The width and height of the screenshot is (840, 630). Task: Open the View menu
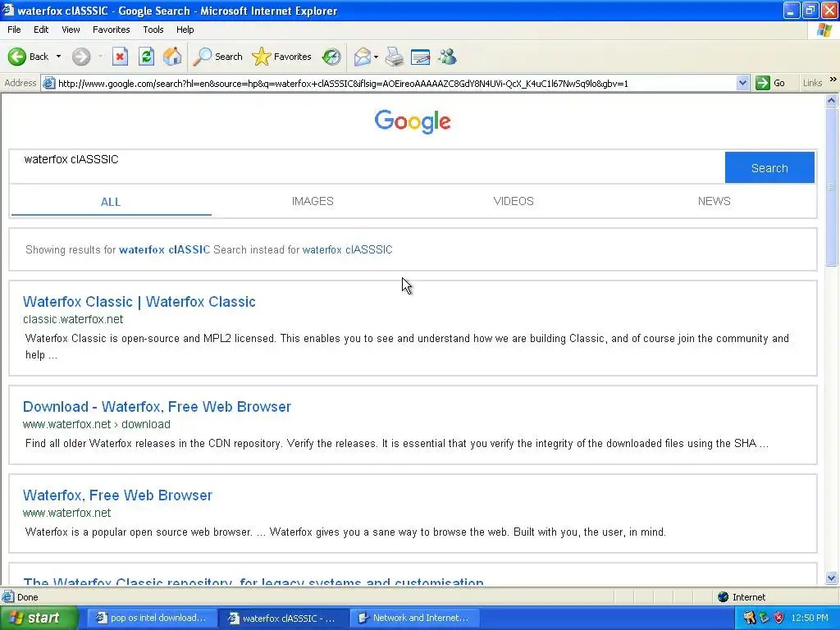pyautogui.click(x=71, y=30)
